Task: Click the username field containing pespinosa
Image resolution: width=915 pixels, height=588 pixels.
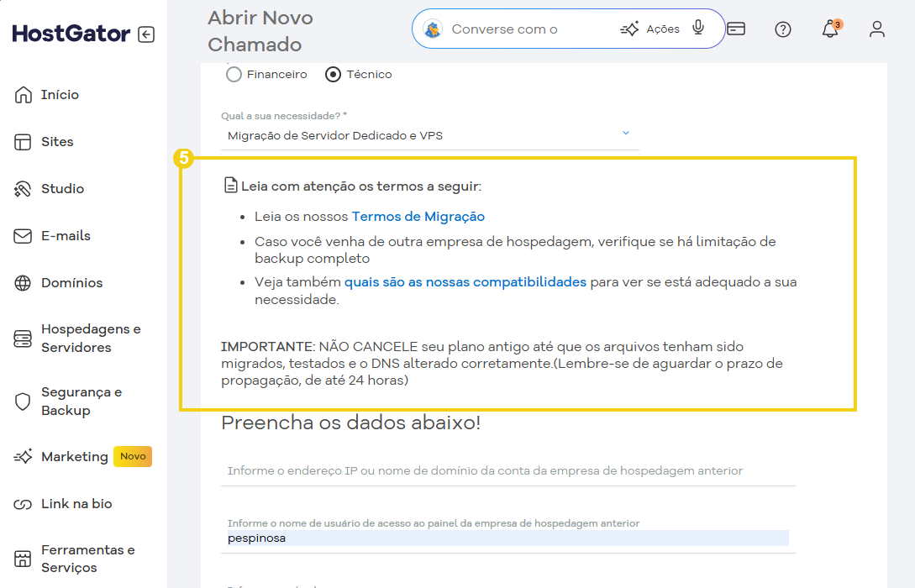Action: pyautogui.click(x=507, y=538)
